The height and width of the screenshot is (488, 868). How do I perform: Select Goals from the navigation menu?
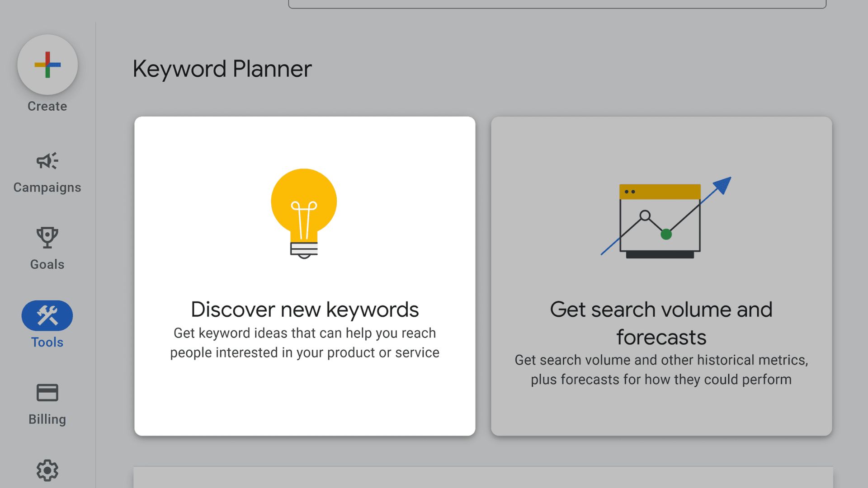coord(47,264)
